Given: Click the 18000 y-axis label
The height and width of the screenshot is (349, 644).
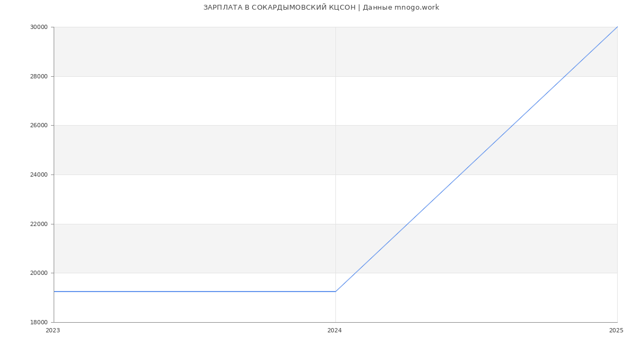Looking at the screenshot, I should coord(39,322).
